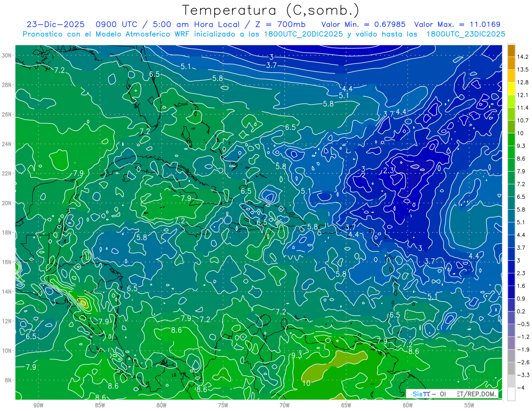Click the color bar label "-4"
532x411 pixels.
[x=520, y=388]
